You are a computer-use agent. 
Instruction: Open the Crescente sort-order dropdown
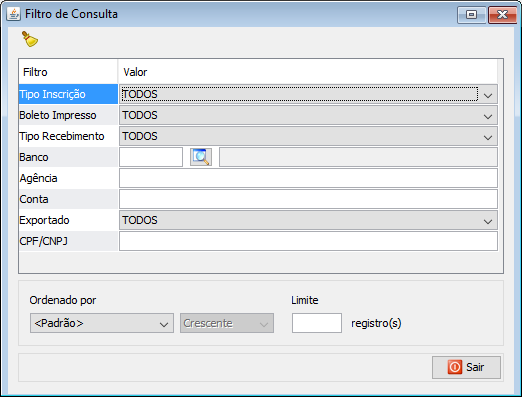[x=227, y=323]
